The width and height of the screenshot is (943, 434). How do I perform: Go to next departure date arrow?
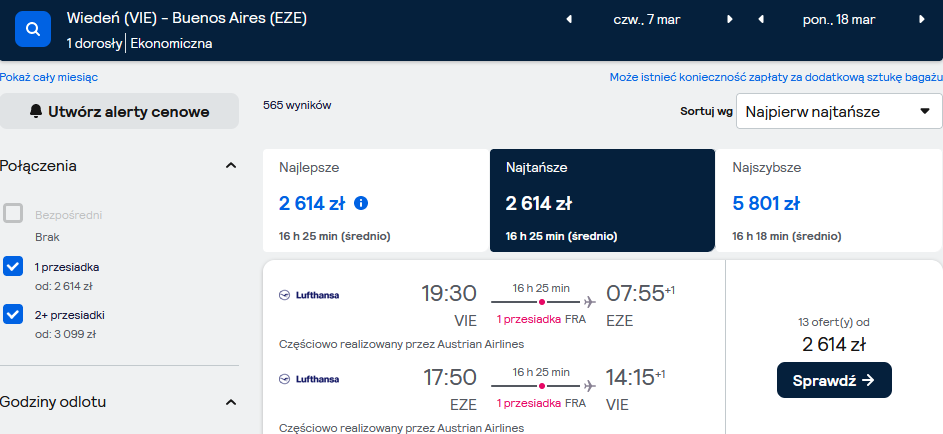730,19
